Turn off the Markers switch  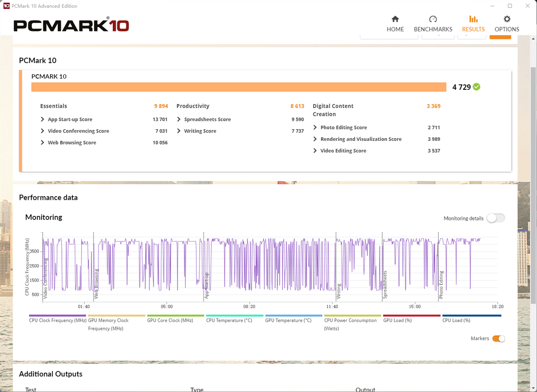pyautogui.click(x=499, y=338)
